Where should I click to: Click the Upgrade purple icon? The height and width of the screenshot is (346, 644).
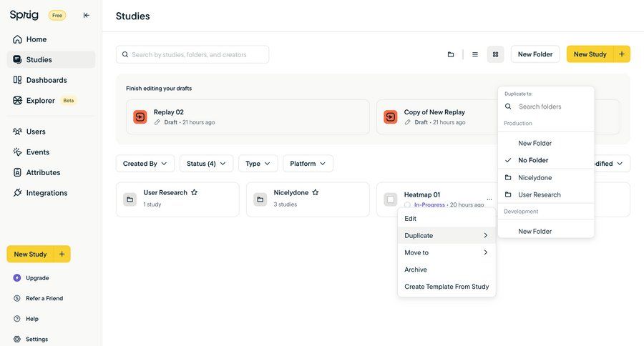[17, 278]
